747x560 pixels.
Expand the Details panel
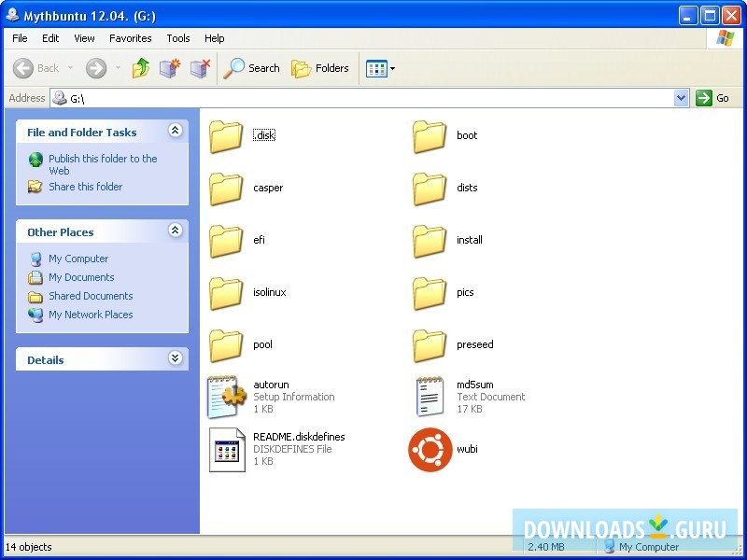click(175, 358)
